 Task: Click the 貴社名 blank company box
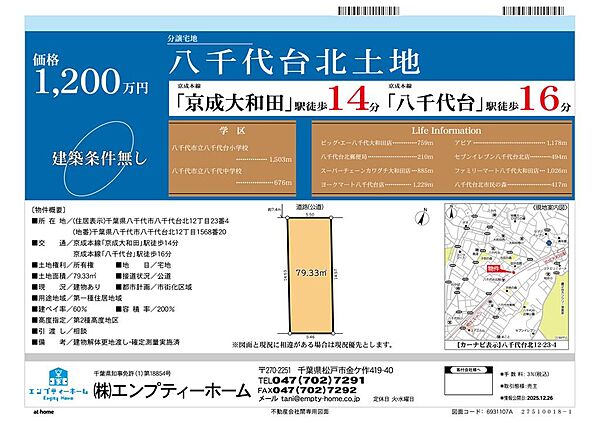click(x=468, y=381)
